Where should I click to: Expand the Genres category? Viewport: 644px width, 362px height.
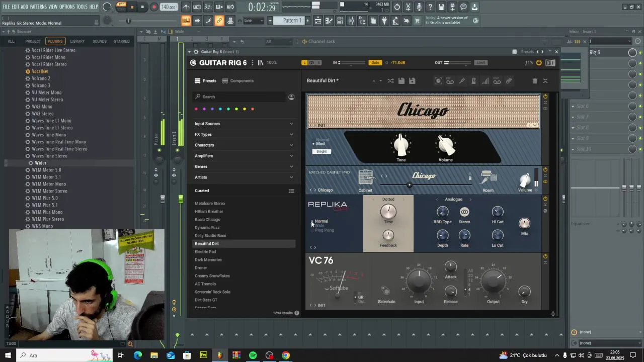(x=244, y=166)
